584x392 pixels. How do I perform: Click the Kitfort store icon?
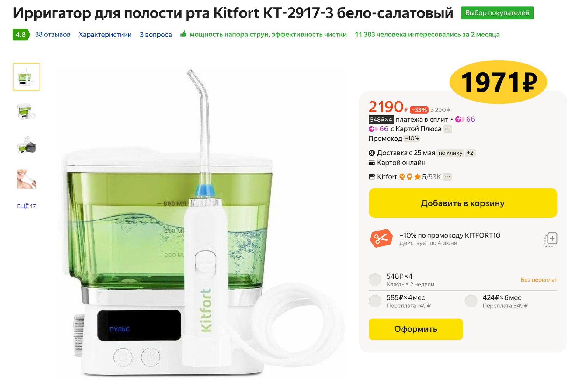(371, 177)
